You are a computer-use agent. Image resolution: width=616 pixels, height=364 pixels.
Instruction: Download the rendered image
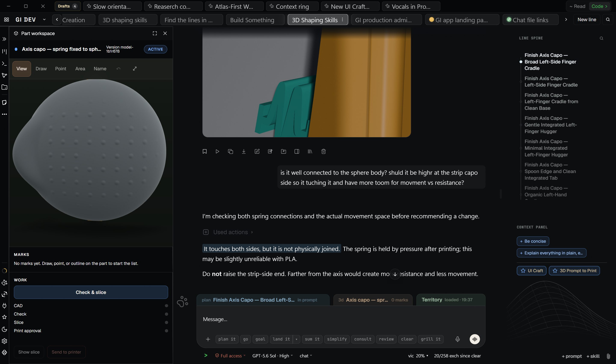[244, 151]
